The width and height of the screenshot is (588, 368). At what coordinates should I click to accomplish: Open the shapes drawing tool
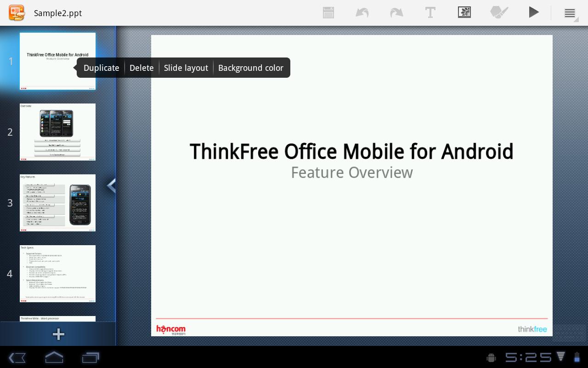click(x=499, y=12)
